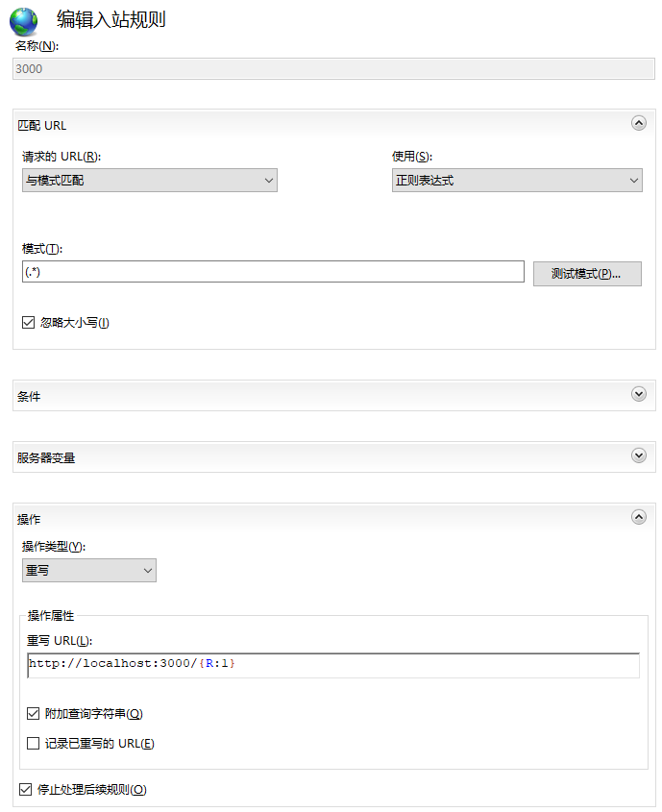The width and height of the screenshot is (662, 812).
Task: Collapse the 操作 section chevron
Action: [638, 517]
